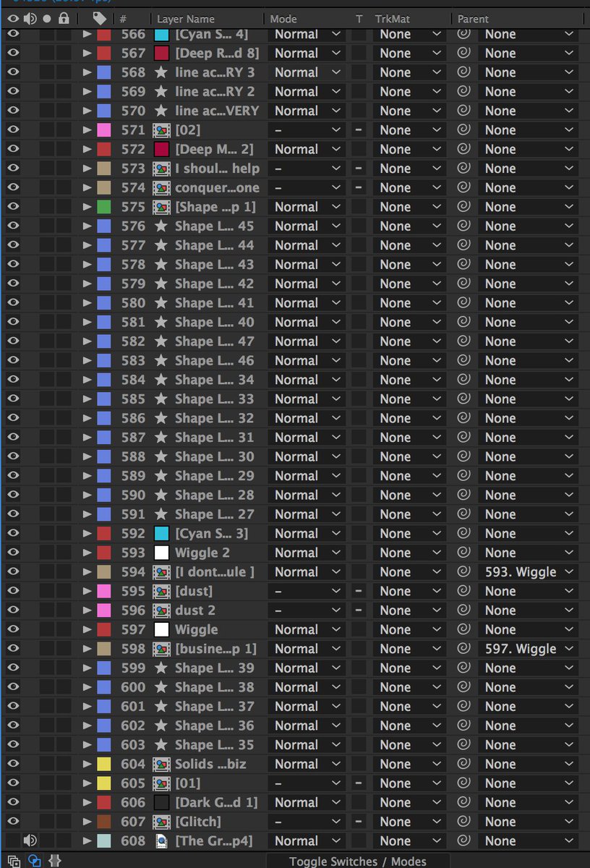This screenshot has height=868, width=590.
Task: Toggle visibility of layer 584 Shape L... 34
Action: 13,380
